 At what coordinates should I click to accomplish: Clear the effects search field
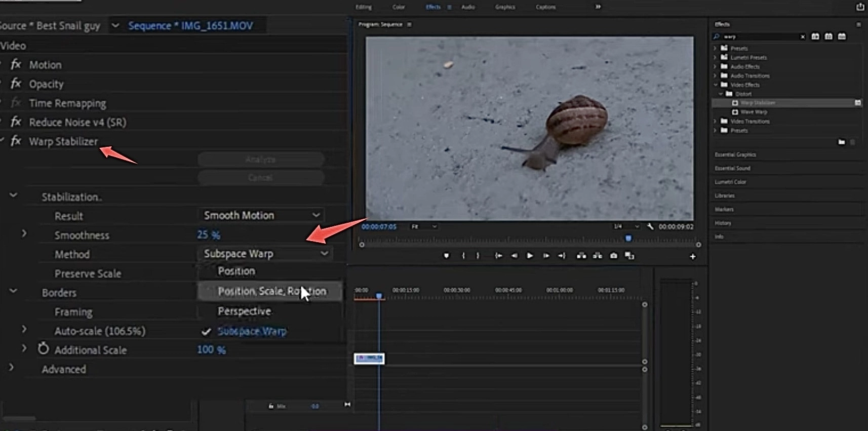point(803,36)
